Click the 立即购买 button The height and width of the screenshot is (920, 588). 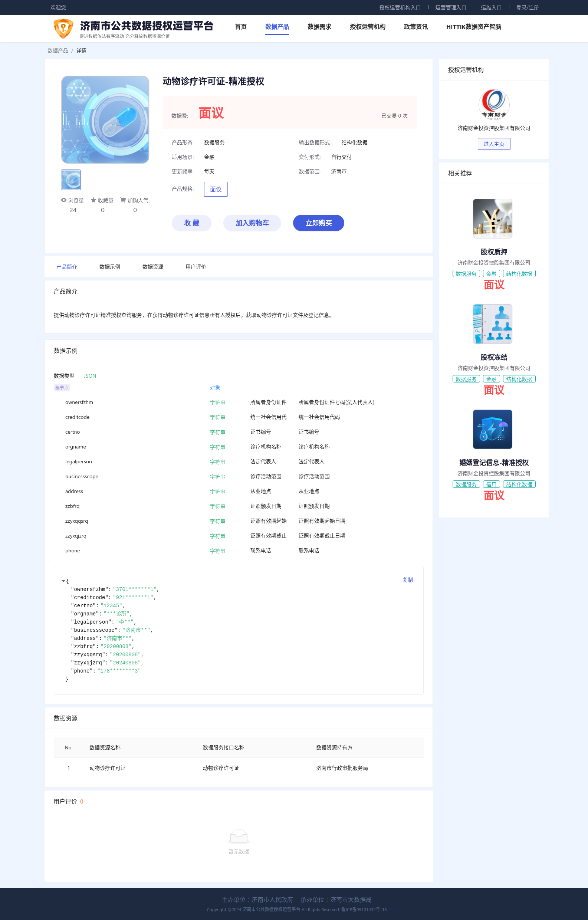319,223
